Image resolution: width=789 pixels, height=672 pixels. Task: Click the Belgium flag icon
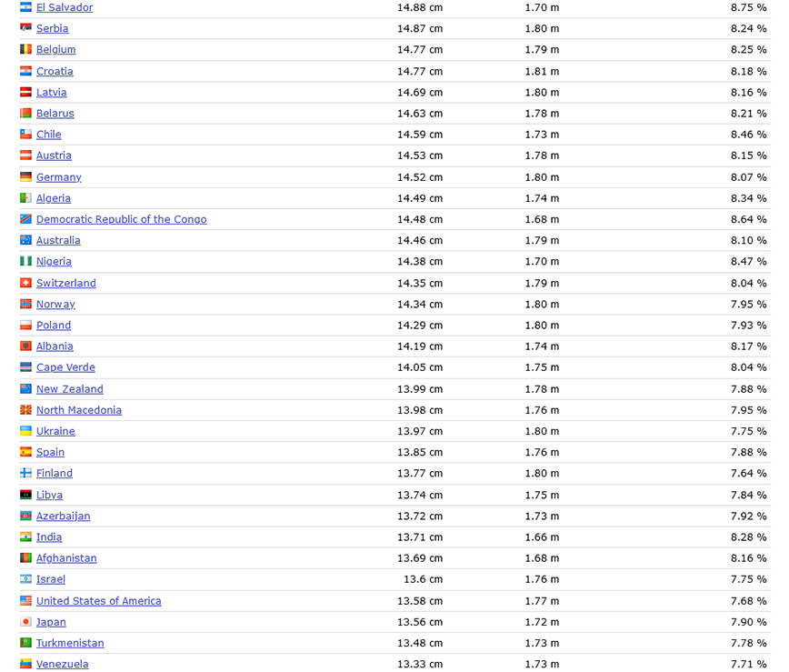pos(25,50)
